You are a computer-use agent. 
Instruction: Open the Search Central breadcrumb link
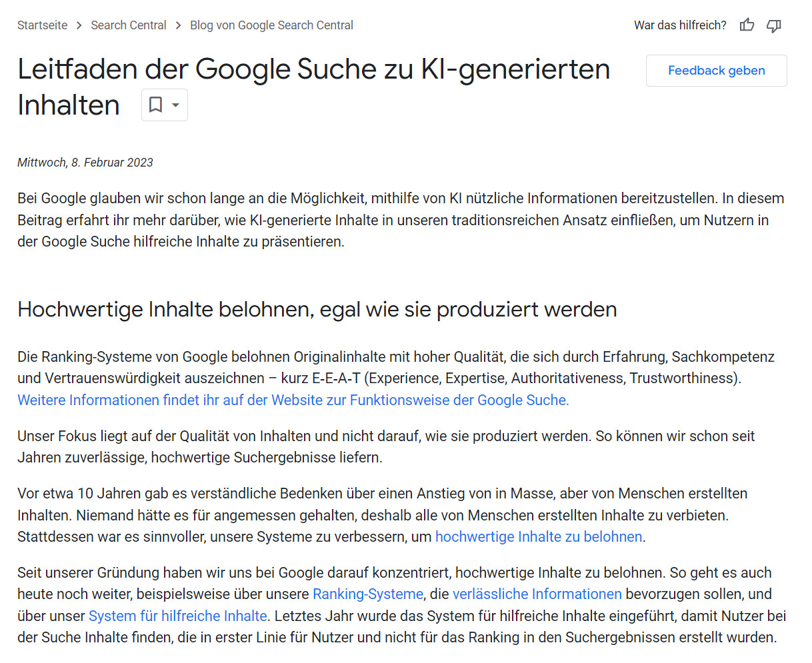[129, 25]
